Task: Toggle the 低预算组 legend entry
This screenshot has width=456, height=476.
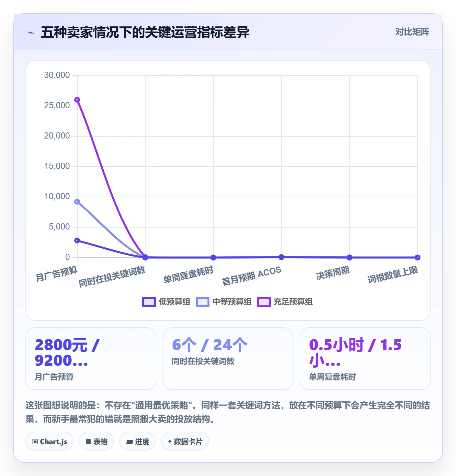Action: 166,302
